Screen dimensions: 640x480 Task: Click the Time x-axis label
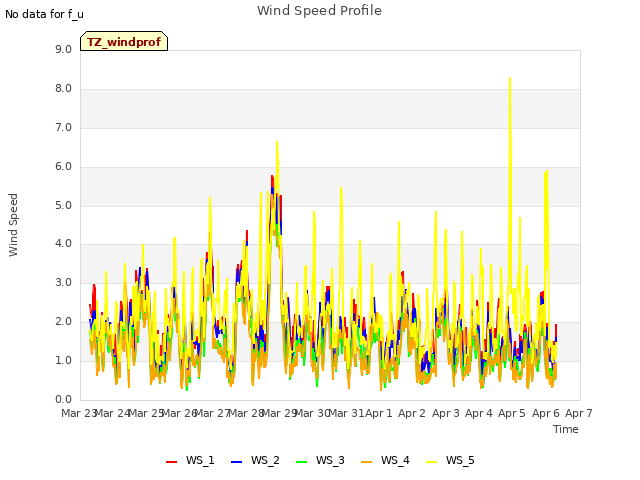tap(566, 429)
